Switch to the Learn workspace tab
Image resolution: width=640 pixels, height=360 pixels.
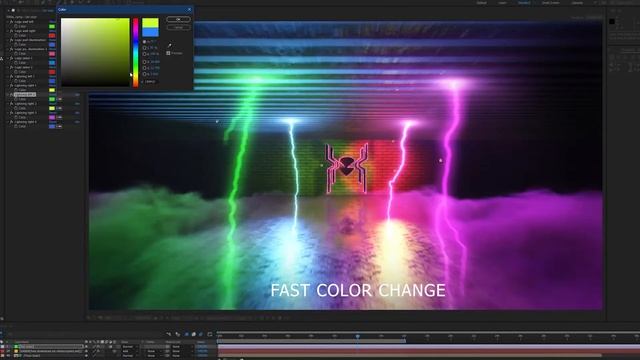tap(502, 3)
